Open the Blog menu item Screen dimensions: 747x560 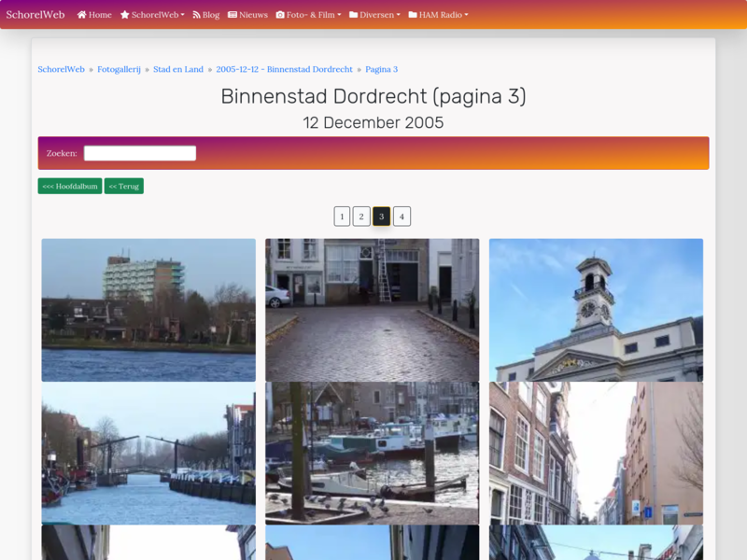205,15
